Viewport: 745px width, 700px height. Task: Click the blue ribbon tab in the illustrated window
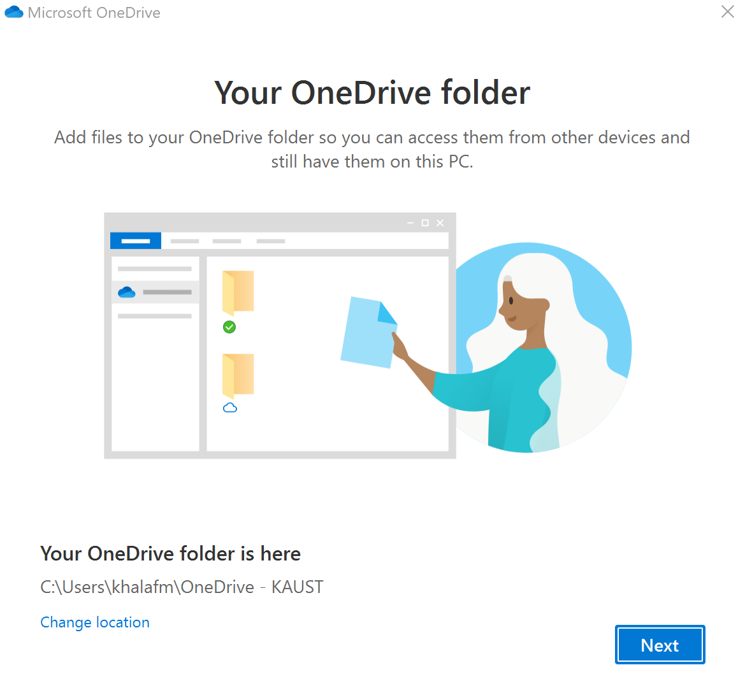pos(135,241)
